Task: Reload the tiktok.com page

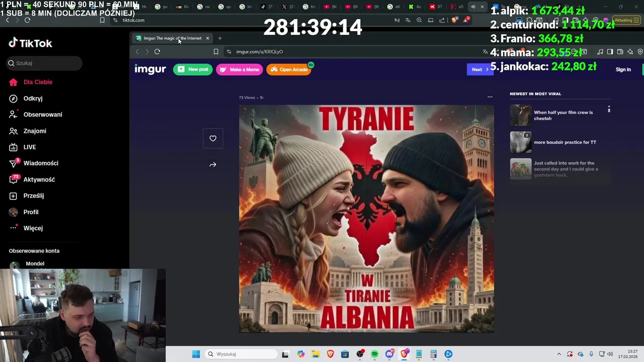Action: pos(27,20)
